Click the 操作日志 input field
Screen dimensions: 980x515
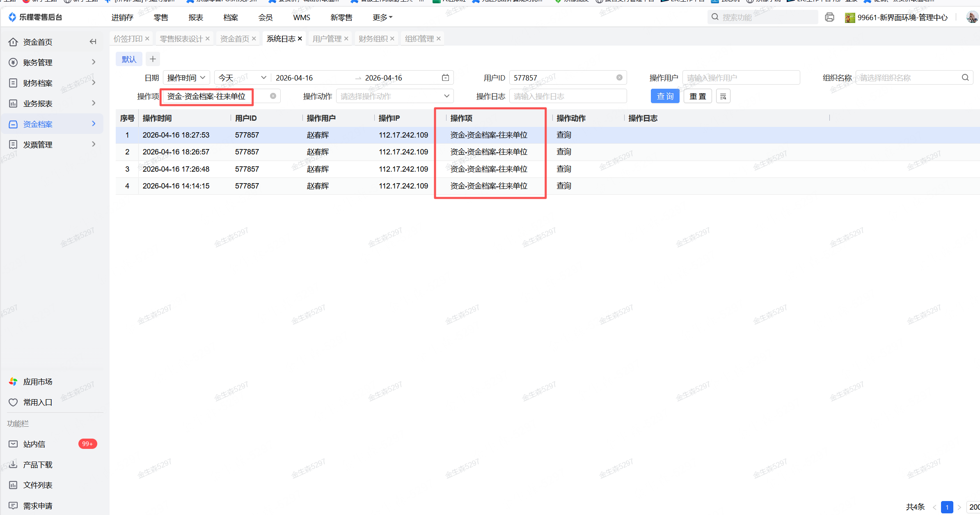click(568, 96)
